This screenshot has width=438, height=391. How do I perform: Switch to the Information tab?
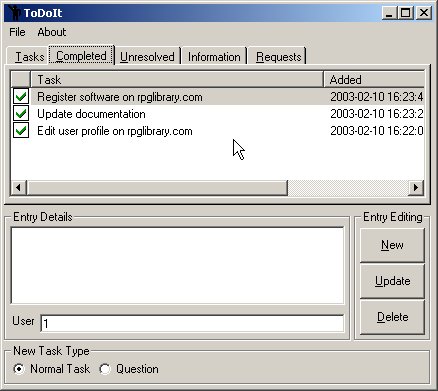[x=214, y=57]
